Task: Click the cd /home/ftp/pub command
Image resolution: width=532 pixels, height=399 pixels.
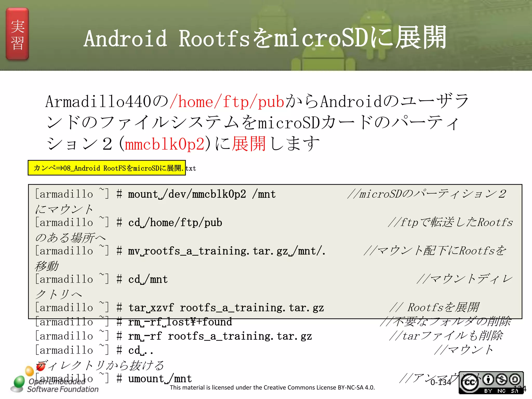Action: (175, 223)
